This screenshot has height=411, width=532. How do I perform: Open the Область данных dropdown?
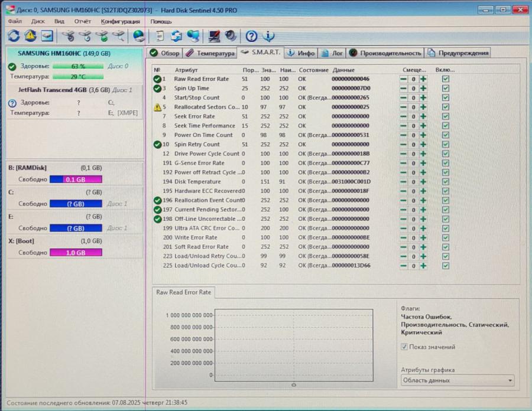tap(457, 380)
